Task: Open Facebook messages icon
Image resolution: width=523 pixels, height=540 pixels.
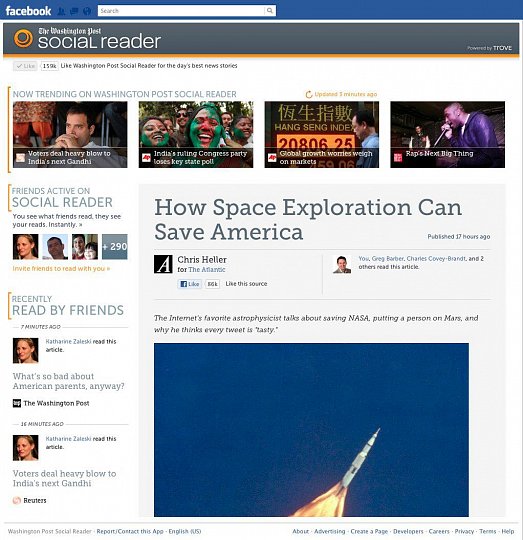Action: pos(74,11)
